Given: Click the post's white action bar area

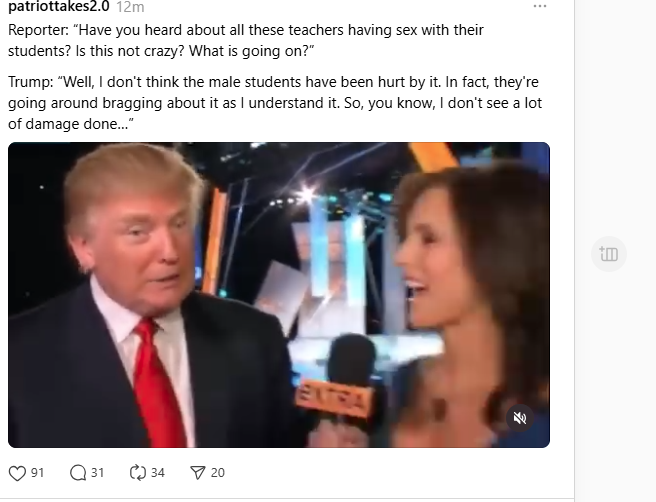Looking at the screenshot, I should click(x=287, y=473).
